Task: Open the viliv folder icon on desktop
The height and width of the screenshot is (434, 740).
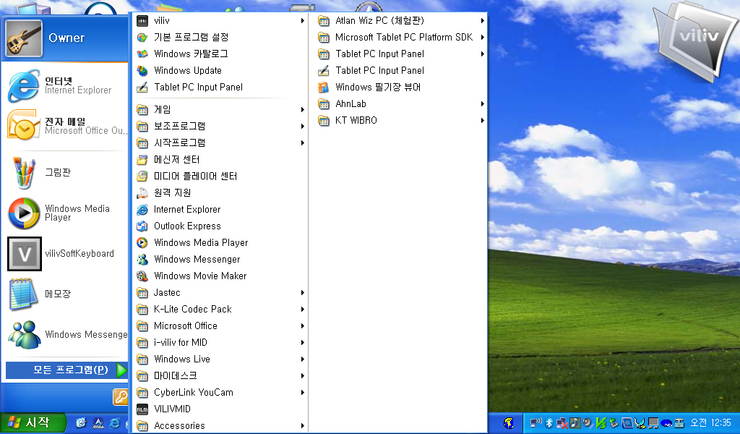Action: click(696, 40)
